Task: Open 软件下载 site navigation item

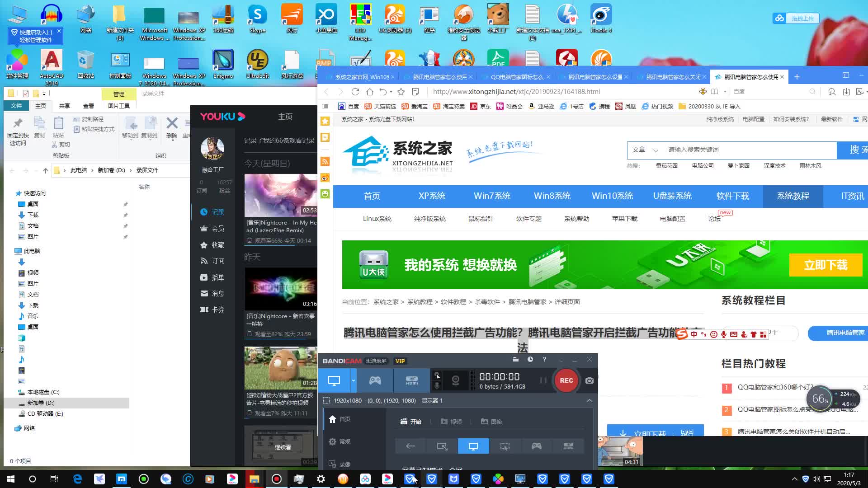Action: tap(732, 196)
